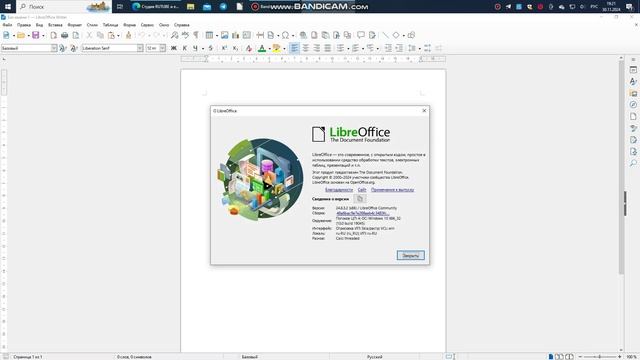Screen dimensions: 640x360
Task: Open the Вставка menu
Action: tap(55, 25)
